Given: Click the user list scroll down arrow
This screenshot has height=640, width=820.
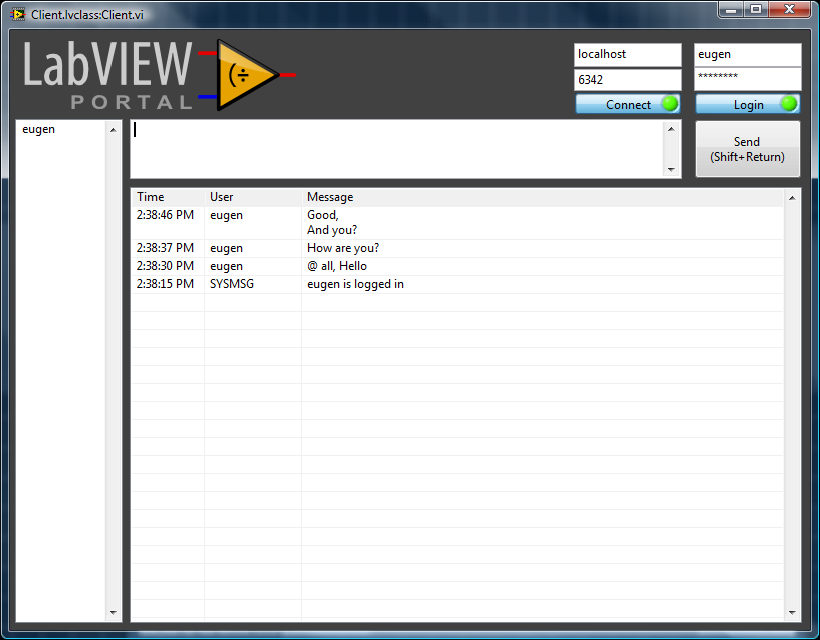Looking at the screenshot, I should tap(113, 612).
